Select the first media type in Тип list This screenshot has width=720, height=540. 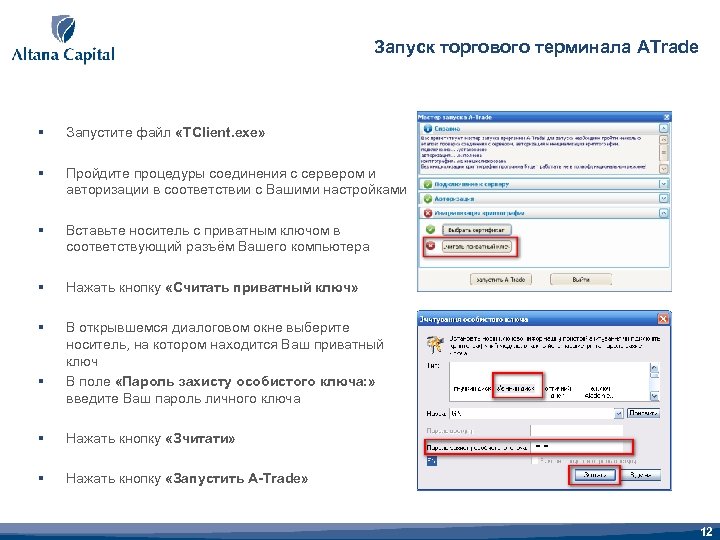coord(472,388)
